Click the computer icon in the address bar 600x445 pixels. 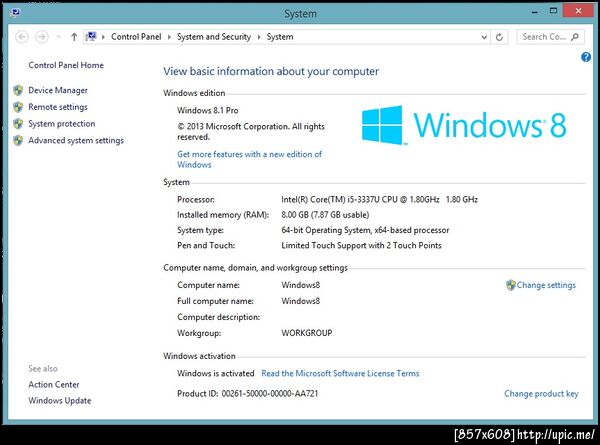coord(91,37)
